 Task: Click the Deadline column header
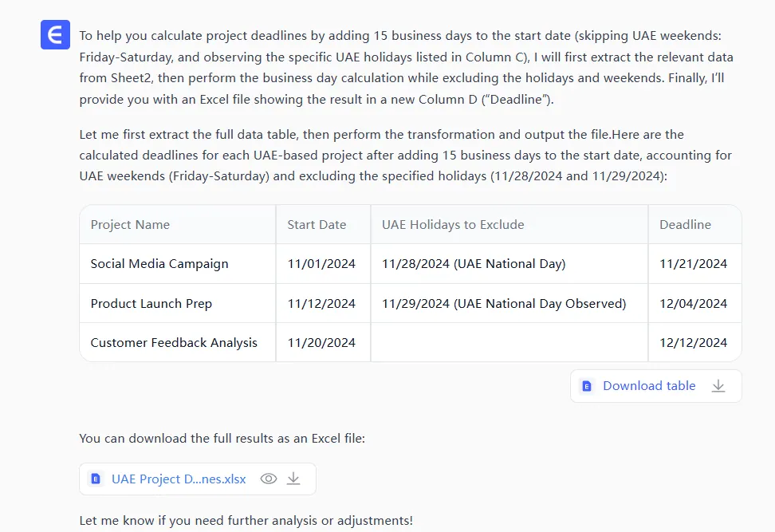685,225
